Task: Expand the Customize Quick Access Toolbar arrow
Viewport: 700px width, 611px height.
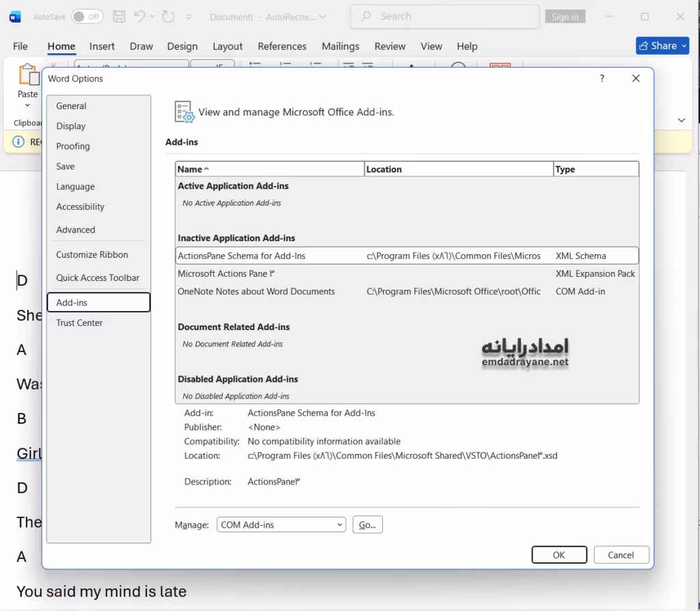Action: pyautogui.click(x=189, y=16)
